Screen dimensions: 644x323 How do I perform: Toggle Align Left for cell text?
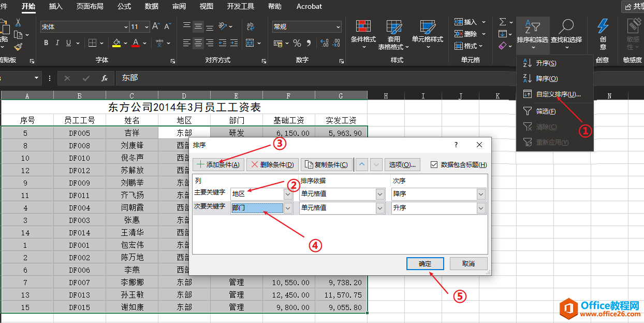click(x=187, y=43)
